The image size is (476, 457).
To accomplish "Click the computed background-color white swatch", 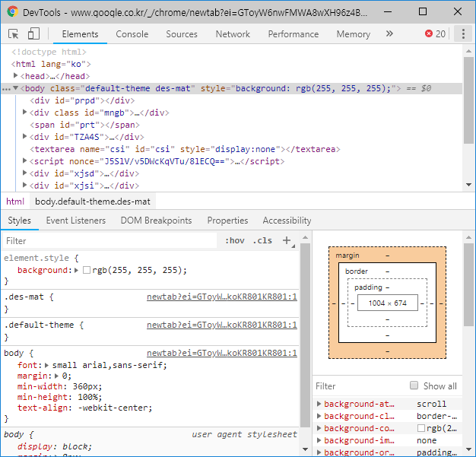I will click(421, 428).
